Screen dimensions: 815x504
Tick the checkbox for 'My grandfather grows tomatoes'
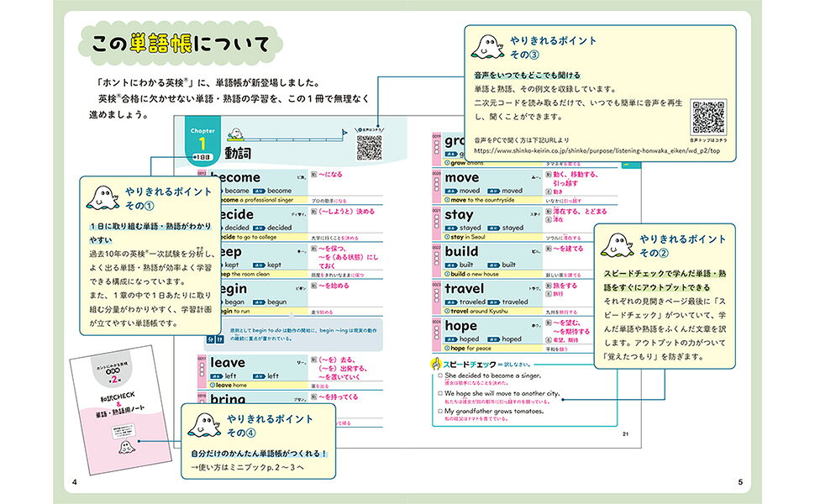tap(439, 411)
